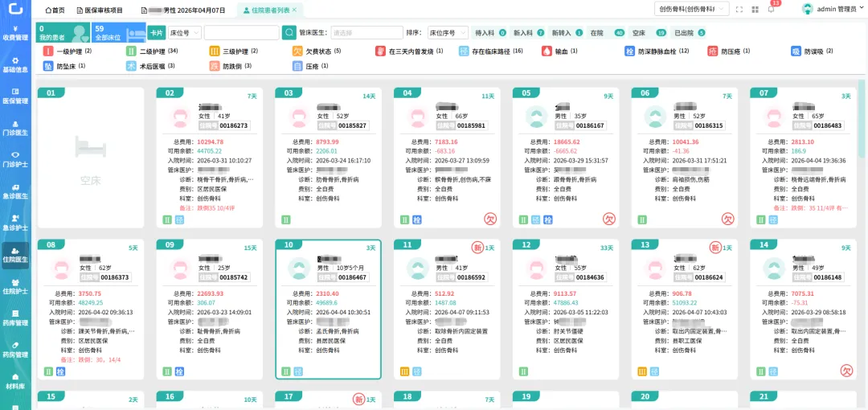Open 急诊医生 module in sidebar

pyautogui.click(x=15, y=191)
